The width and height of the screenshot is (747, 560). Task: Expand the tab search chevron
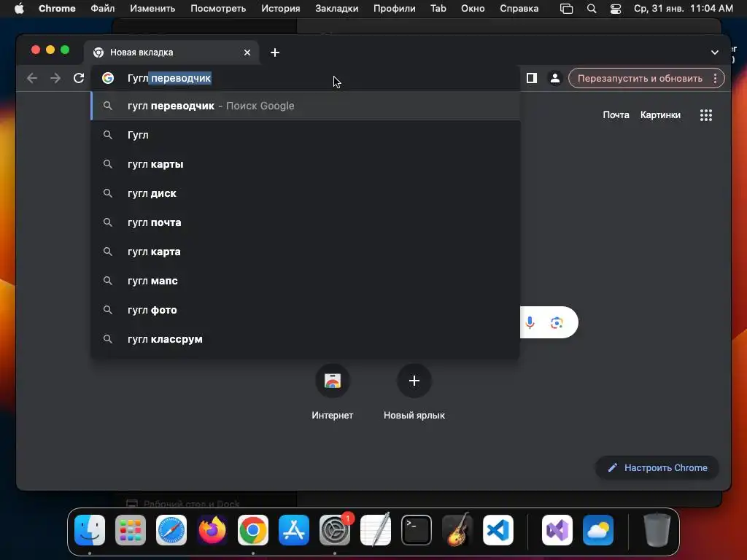tap(715, 52)
